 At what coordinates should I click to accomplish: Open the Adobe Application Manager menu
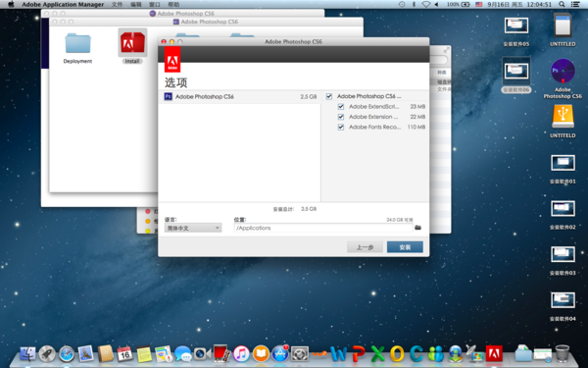(x=63, y=5)
